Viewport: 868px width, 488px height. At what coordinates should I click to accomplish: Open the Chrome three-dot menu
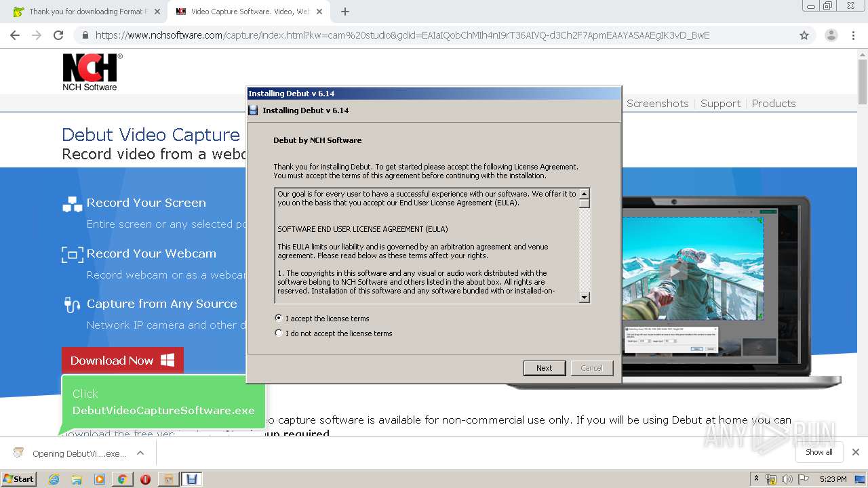(x=853, y=35)
